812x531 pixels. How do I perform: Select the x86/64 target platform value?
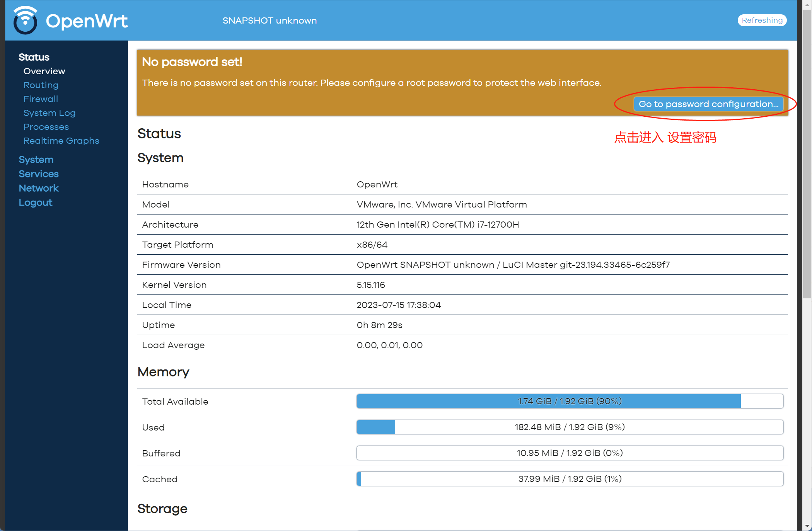[372, 245]
